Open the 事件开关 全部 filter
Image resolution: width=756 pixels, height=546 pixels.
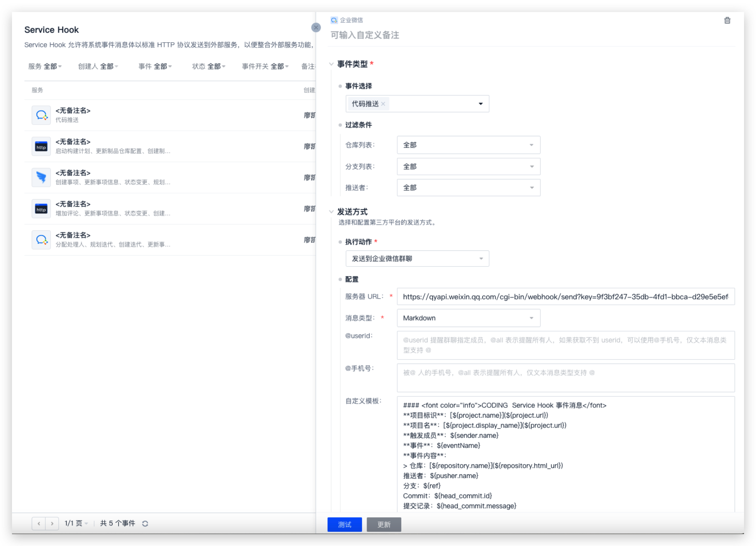(265, 66)
